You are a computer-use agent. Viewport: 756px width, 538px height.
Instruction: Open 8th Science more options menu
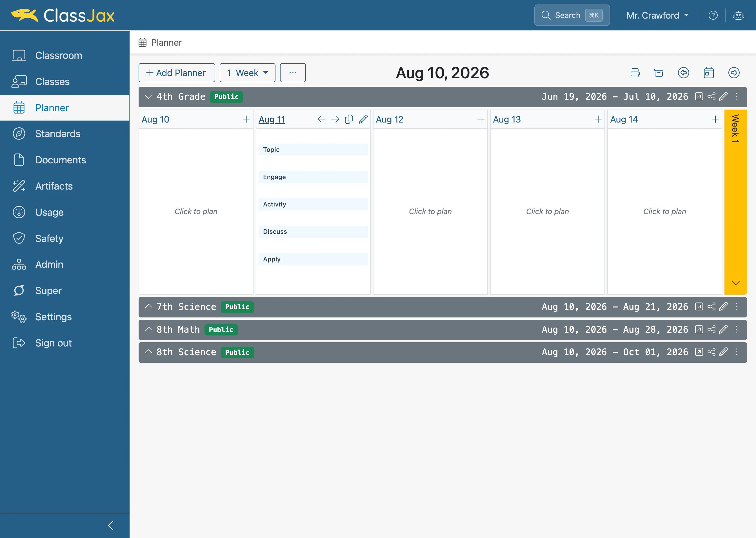(737, 352)
